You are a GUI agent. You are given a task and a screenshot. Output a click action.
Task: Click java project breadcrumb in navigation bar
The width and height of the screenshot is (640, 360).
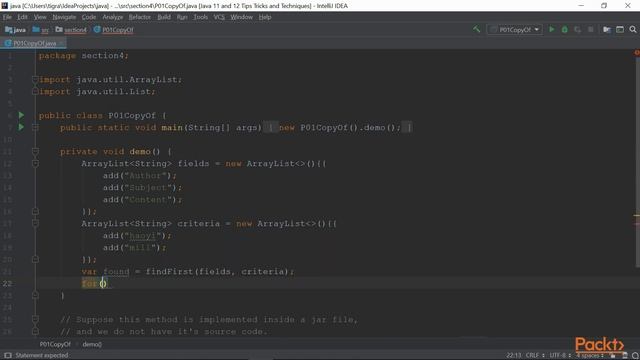point(16,30)
